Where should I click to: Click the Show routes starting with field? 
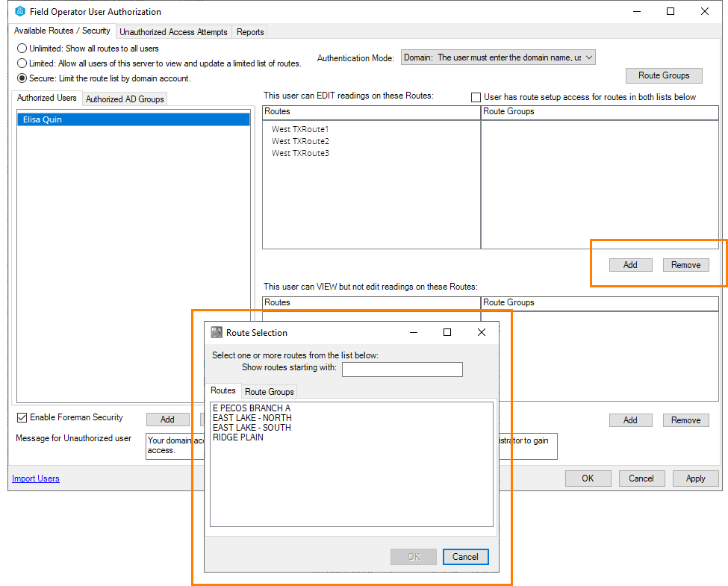[x=402, y=370]
